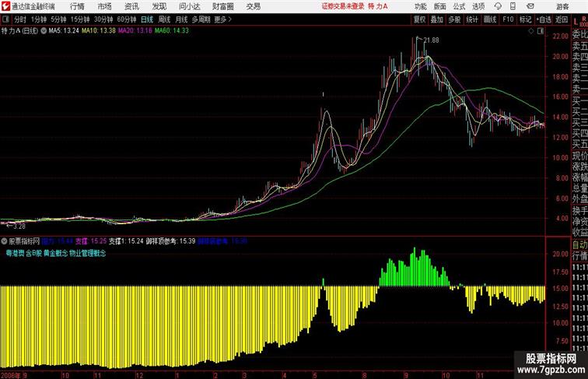Open the 公式 menu

(x=459, y=6)
